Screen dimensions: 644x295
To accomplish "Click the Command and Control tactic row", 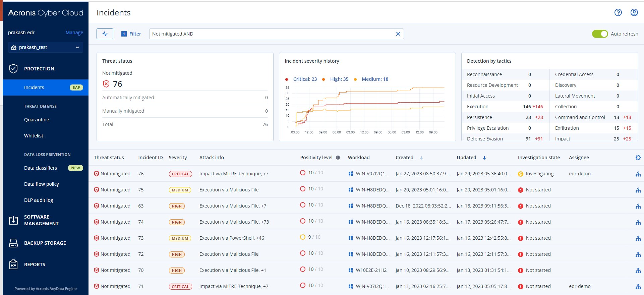I will 593,117.
